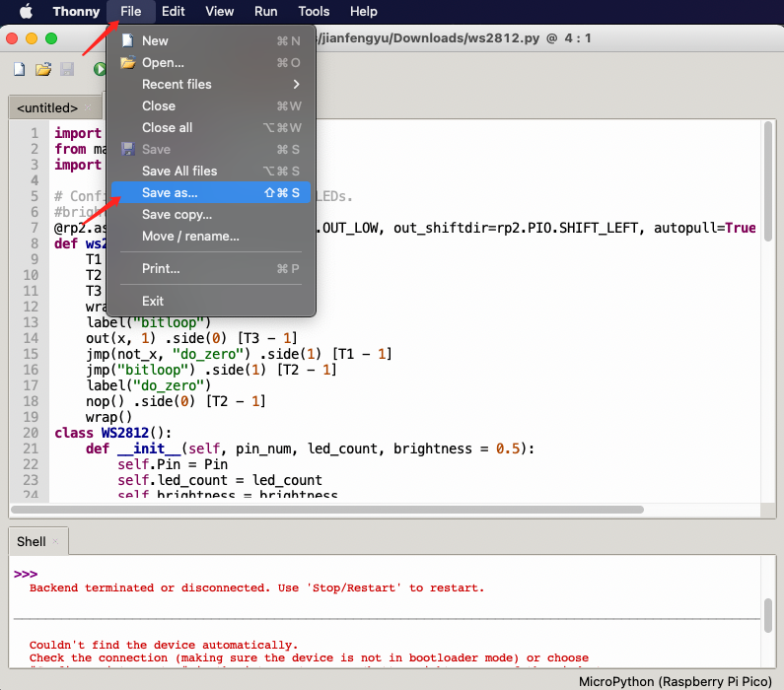Click the Apple logo menu
The width and height of the screenshot is (784, 690).
click(26, 11)
